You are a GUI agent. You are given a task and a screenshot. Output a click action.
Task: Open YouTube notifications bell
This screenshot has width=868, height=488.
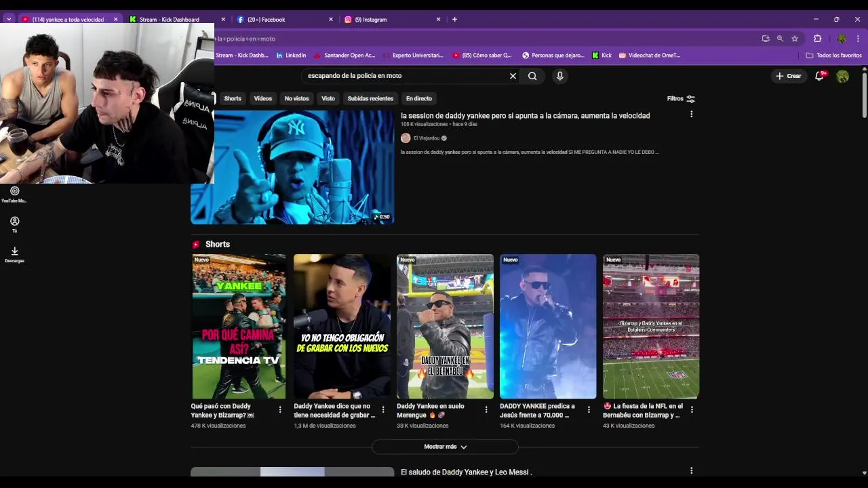point(819,76)
